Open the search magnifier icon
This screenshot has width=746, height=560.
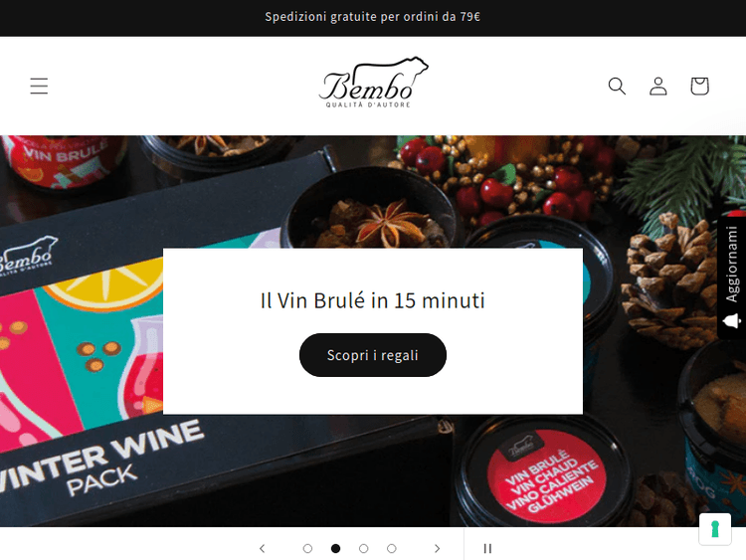[617, 87]
